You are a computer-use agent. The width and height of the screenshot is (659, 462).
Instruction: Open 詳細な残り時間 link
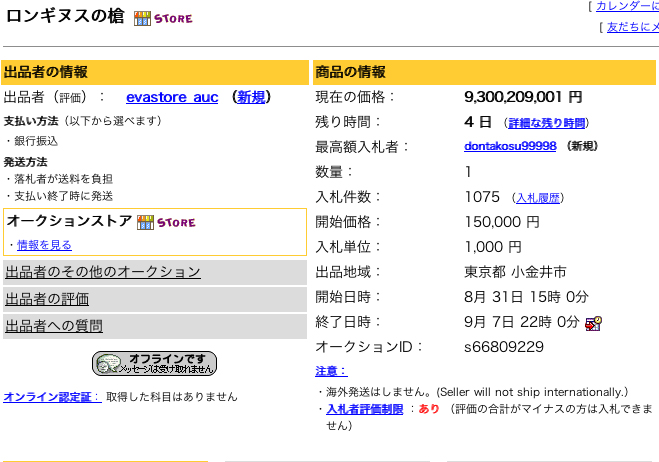tap(546, 123)
